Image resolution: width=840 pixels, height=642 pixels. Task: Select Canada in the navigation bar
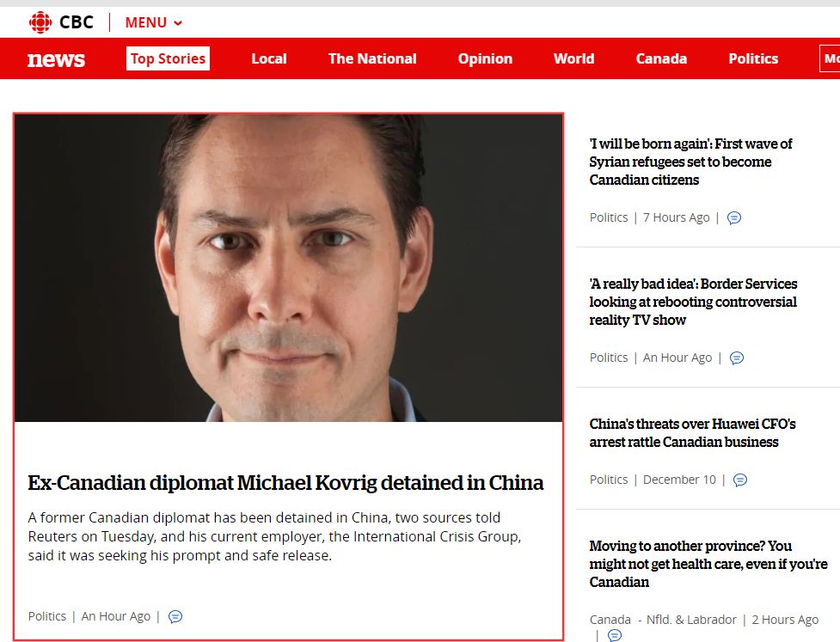point(661,58)
